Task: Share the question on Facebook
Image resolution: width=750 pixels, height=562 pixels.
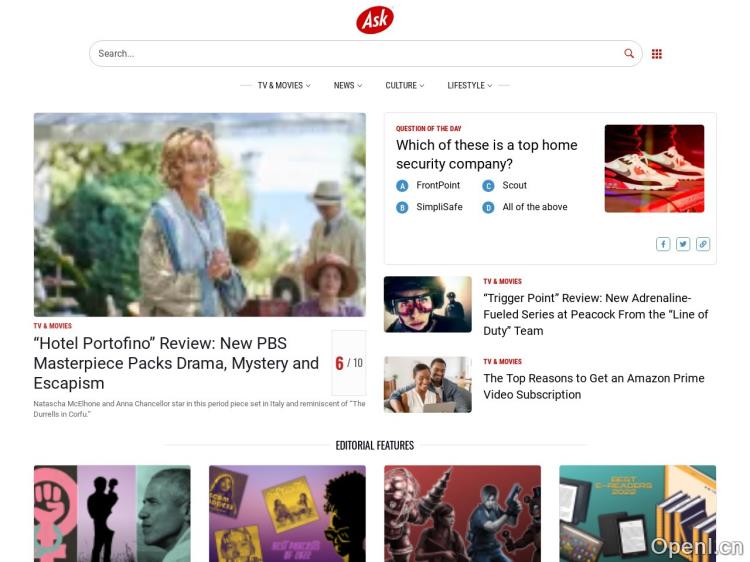Action: coord(663,244)
